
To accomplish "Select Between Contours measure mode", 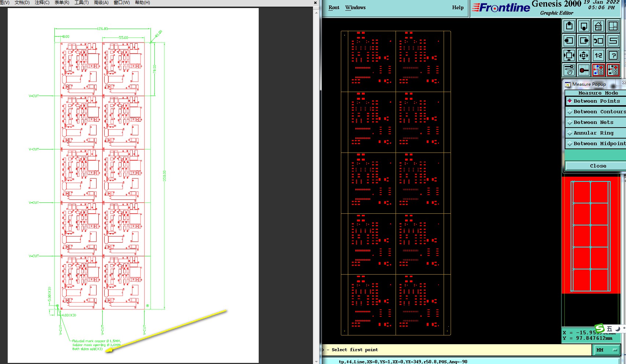I will (x=596, y=112).
